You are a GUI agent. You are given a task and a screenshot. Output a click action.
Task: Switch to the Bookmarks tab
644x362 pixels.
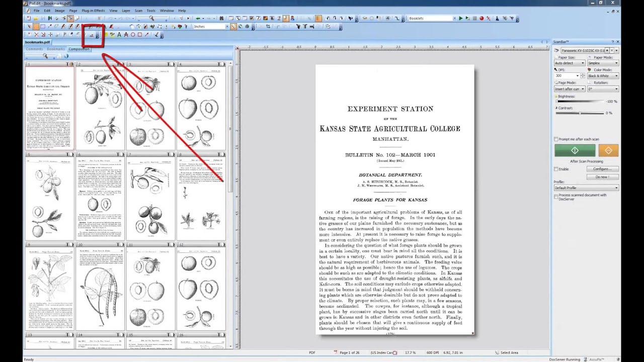pos(56,49)
